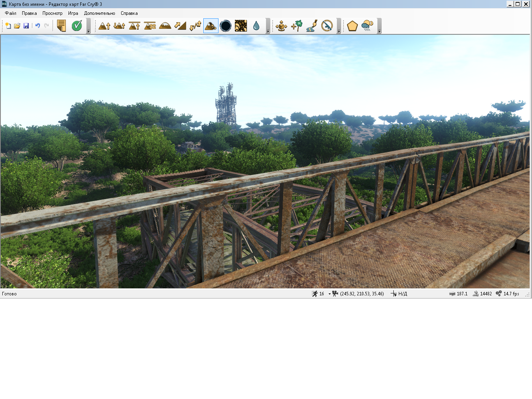The height and width of the screenshot is (399, 532).
Task: Click the running man speed icon
Action: (315, 294)
